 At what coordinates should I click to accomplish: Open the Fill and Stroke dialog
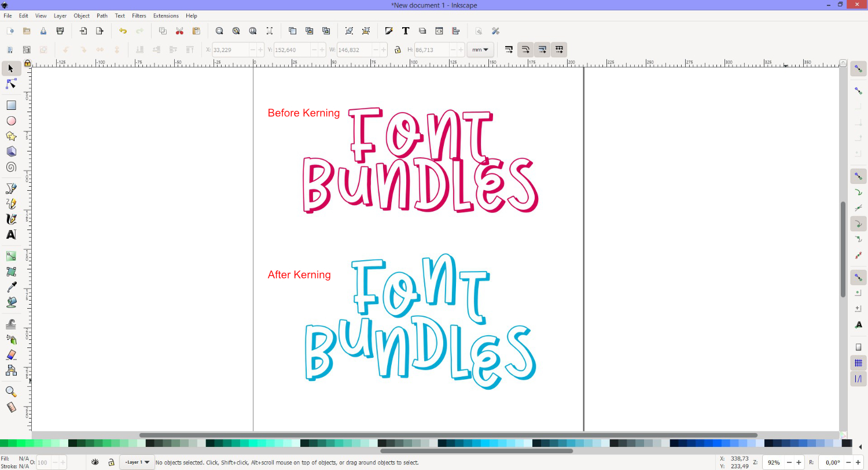(389, 31)
